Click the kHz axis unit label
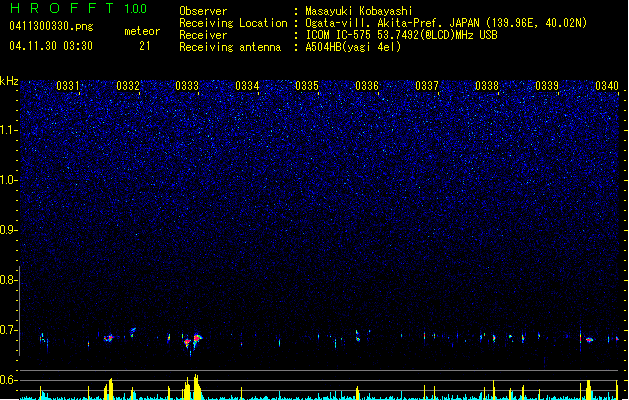The image size is (629, 400). pos(9,81)
